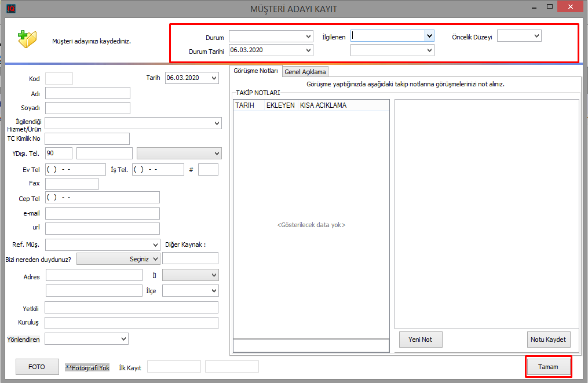Click the application logo in the title bar

click(10, 9)
